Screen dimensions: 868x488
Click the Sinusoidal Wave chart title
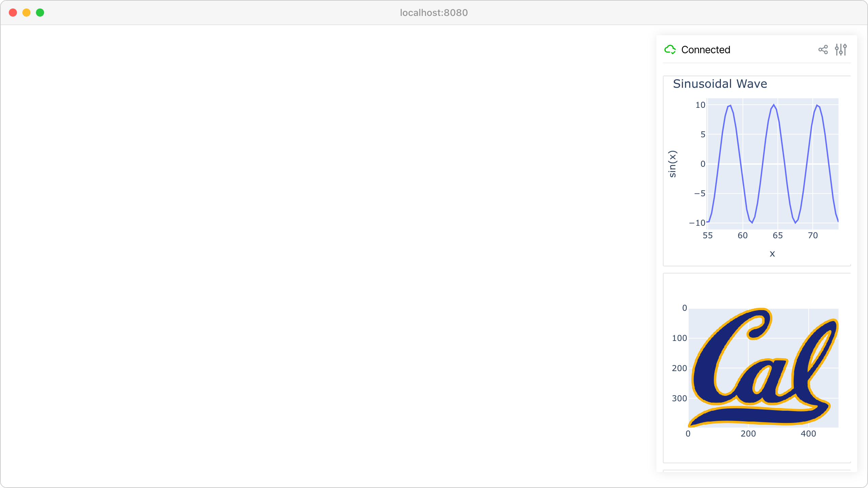point(720,84)
